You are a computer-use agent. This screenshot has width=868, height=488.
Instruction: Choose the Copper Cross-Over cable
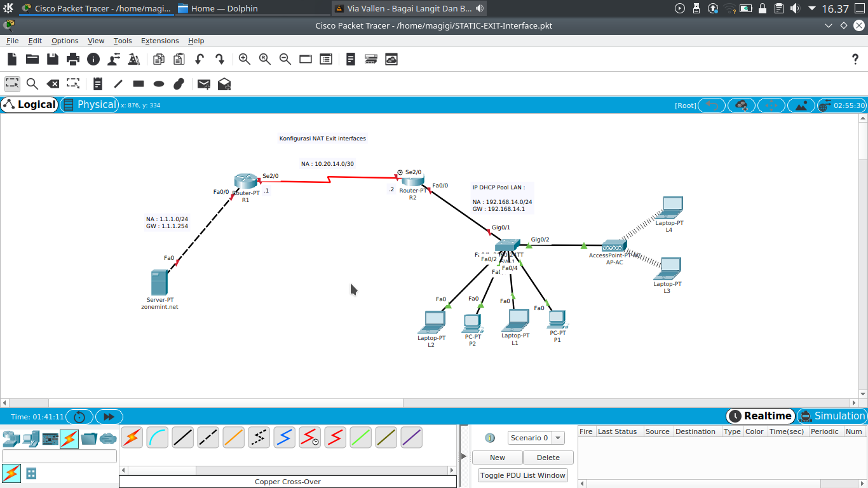tap(208, 437)
